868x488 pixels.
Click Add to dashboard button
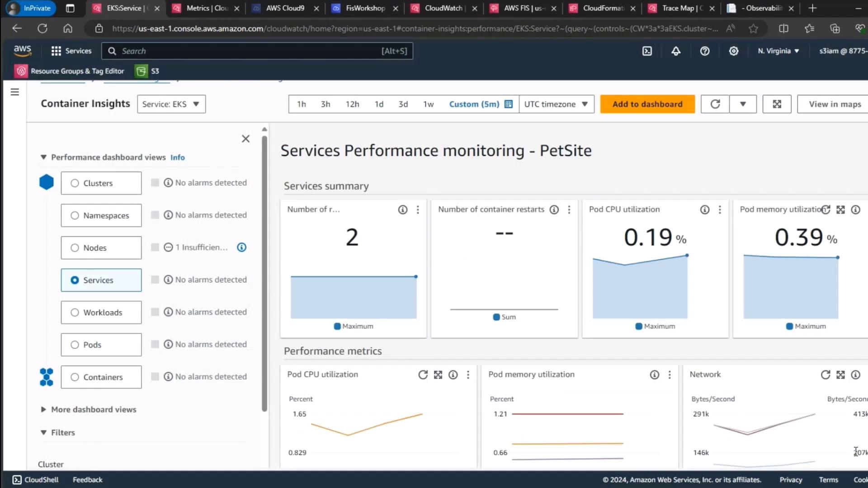tap(647, 104)
